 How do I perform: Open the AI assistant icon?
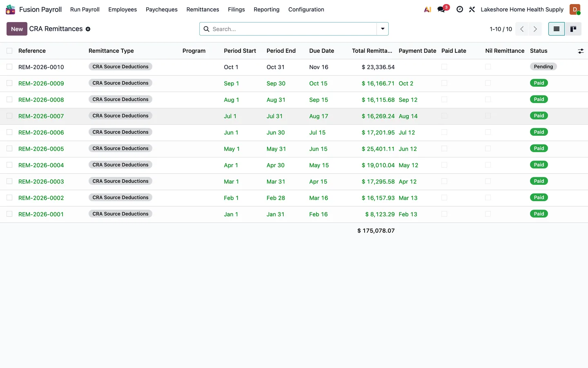tap(428, 9)
